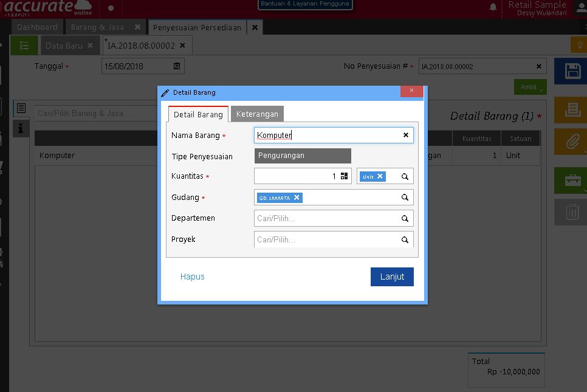Click the paperclip attachment icon

[x=572, y=142]
